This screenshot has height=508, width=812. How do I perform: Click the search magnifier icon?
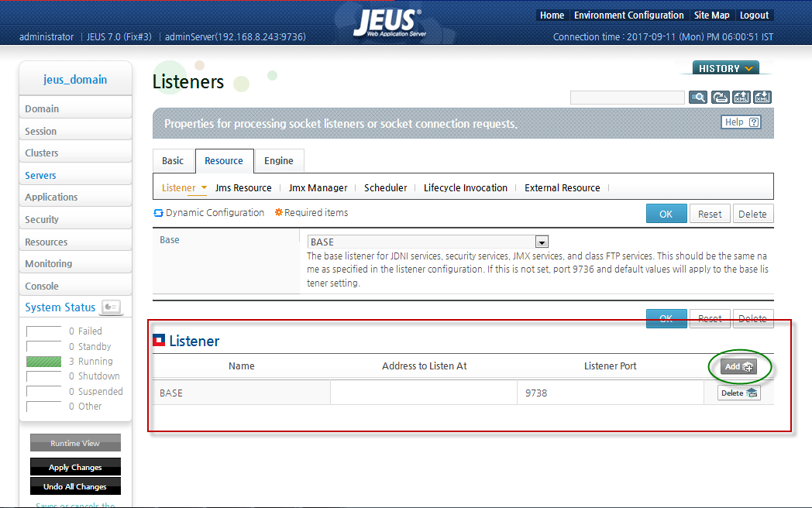pos(698,98)
